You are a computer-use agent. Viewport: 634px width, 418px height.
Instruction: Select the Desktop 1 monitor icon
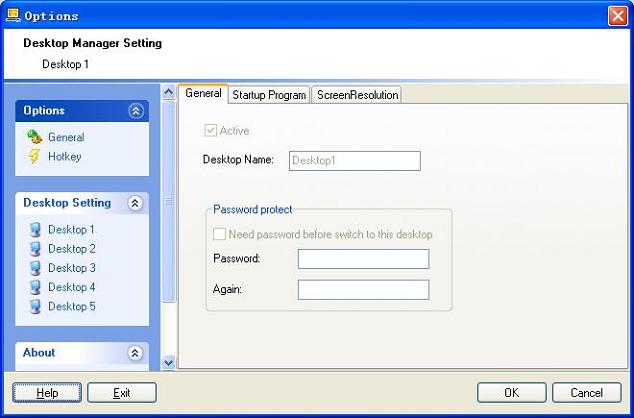pyautogui.click(x=36, y=230)
